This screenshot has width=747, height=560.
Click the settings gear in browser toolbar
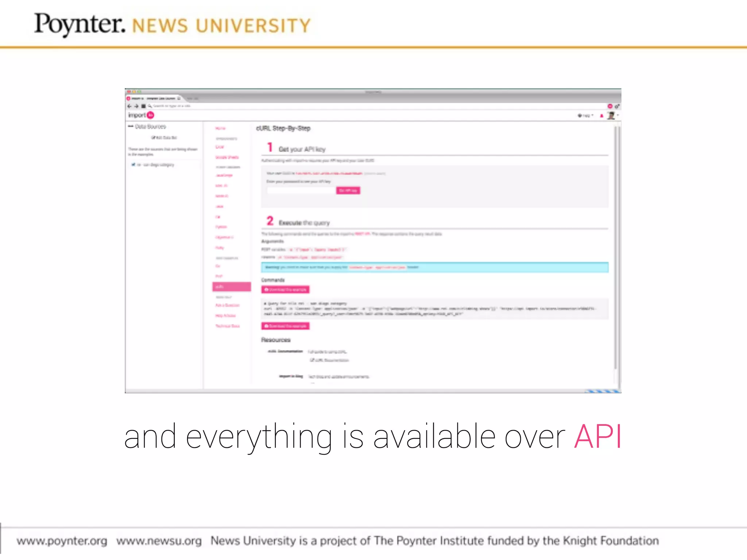[617, 106]
